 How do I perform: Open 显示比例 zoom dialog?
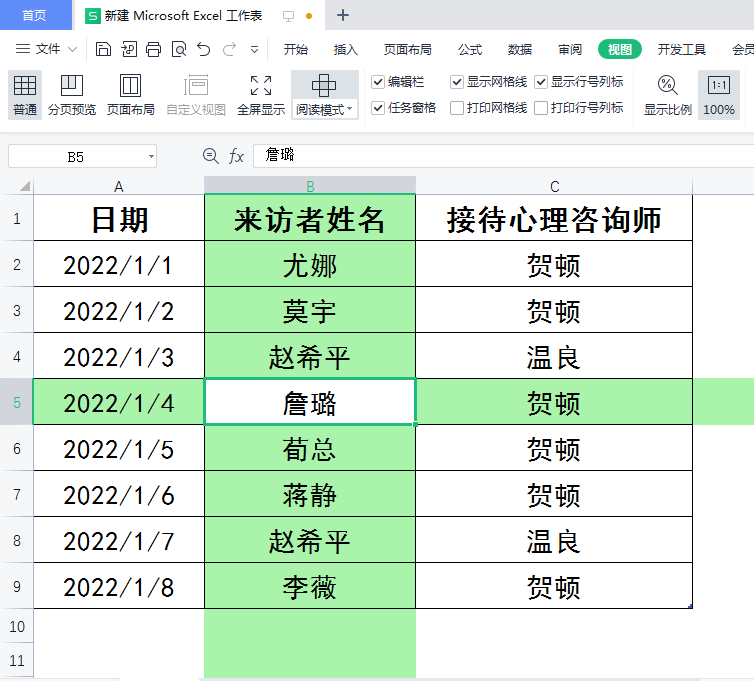(x=667, y=95)
